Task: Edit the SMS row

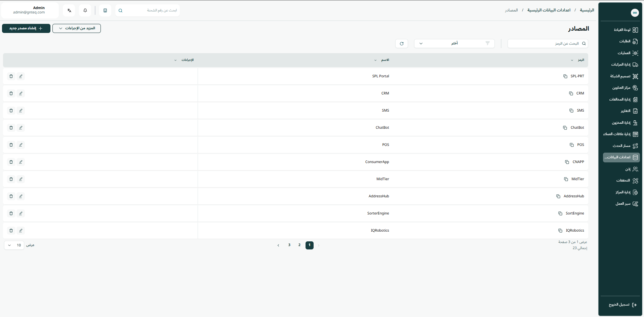Action: click(x=21, y=111)
